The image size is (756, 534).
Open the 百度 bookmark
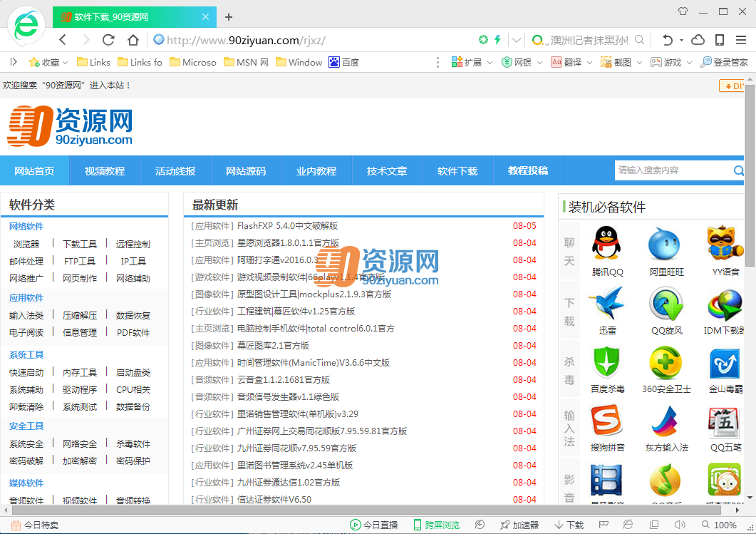tap(343, 62)
